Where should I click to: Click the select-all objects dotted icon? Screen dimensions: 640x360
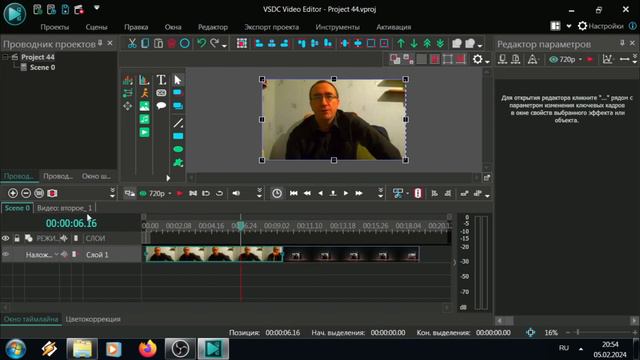[x=242, y=43]
